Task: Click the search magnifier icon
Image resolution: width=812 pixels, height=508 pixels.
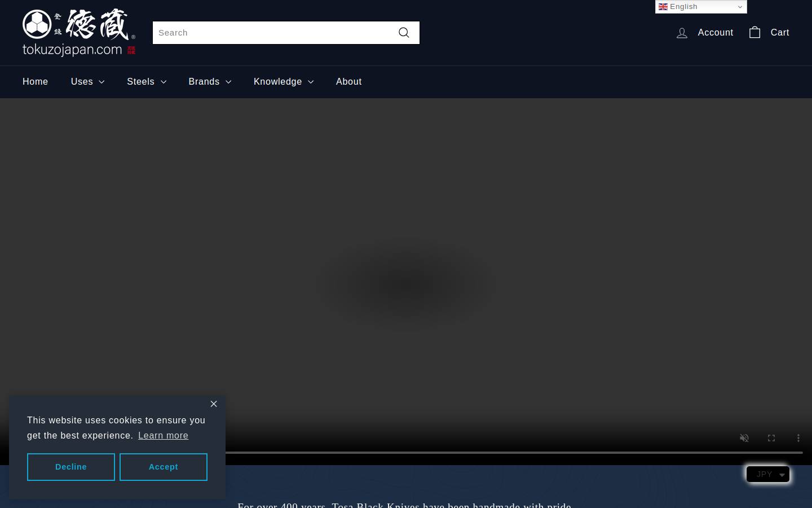Action: pos(404,33)
